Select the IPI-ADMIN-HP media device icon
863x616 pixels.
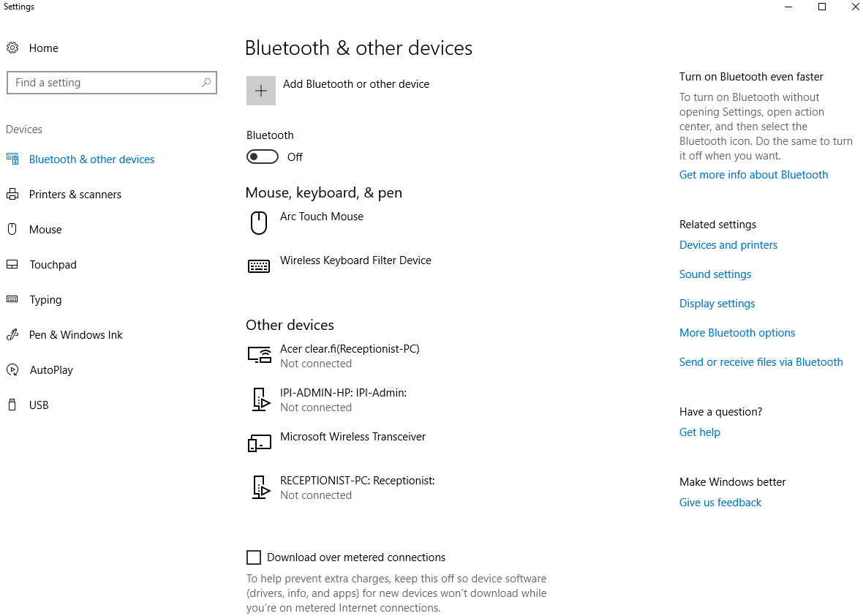coord(260,399)
